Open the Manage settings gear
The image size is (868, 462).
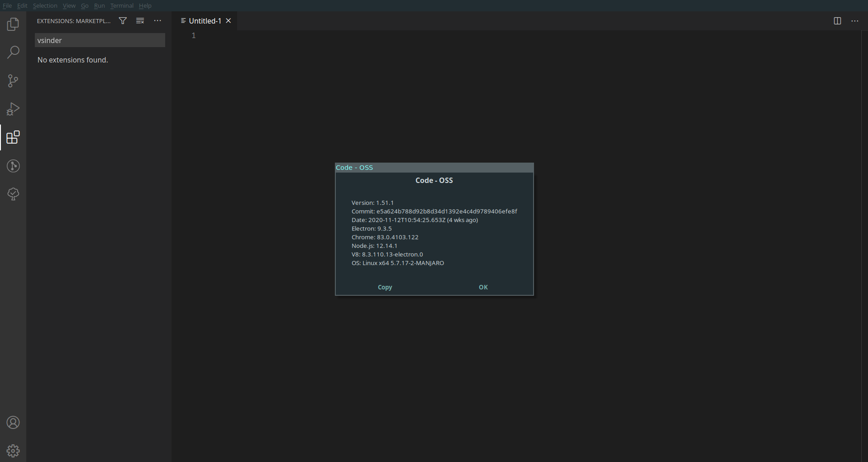(13, 451)
